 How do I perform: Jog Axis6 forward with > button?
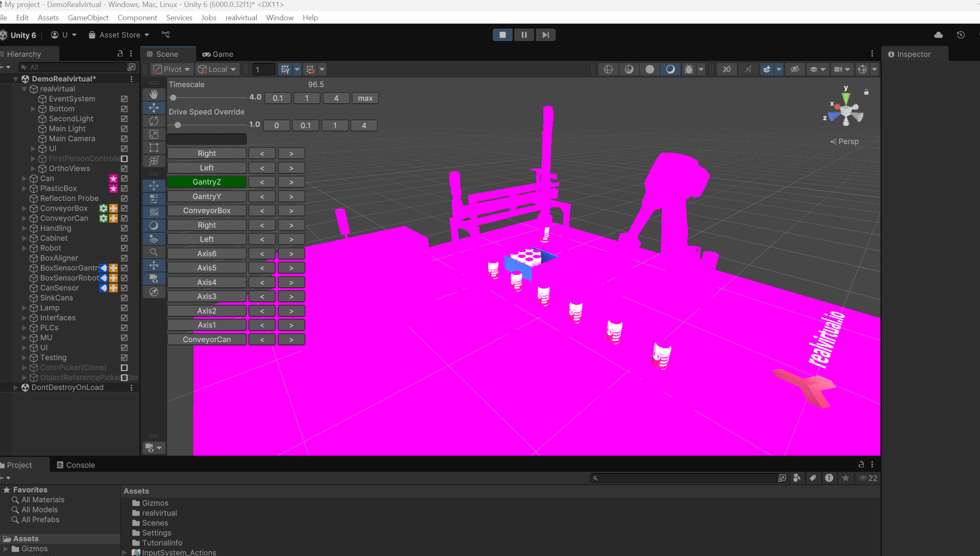(291, 253)
